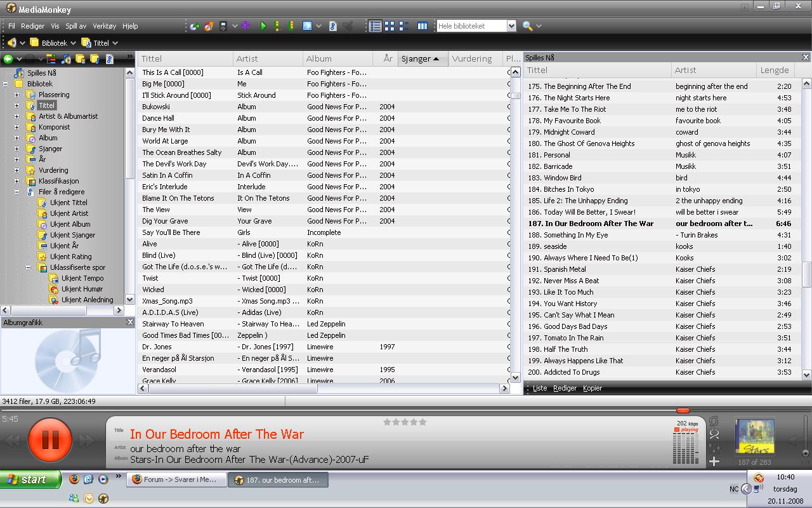Click the orange seek bar handle
Image resolution: width=812 pixels, height=508 pixels.
[x=683, y=411]
